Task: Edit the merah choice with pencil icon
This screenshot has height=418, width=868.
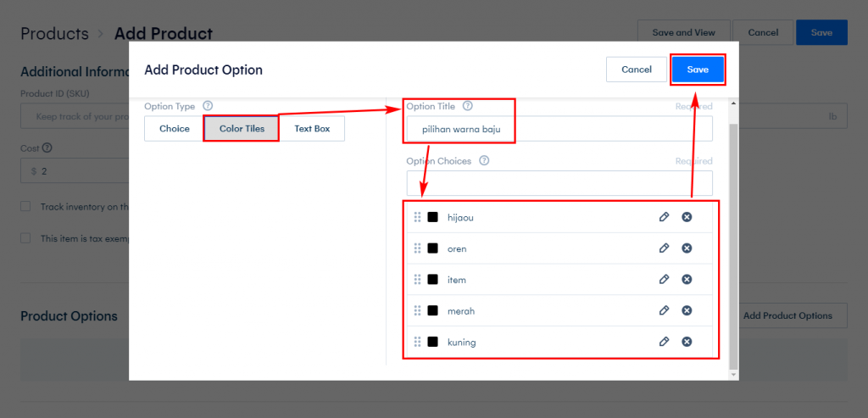Action: 664,310
